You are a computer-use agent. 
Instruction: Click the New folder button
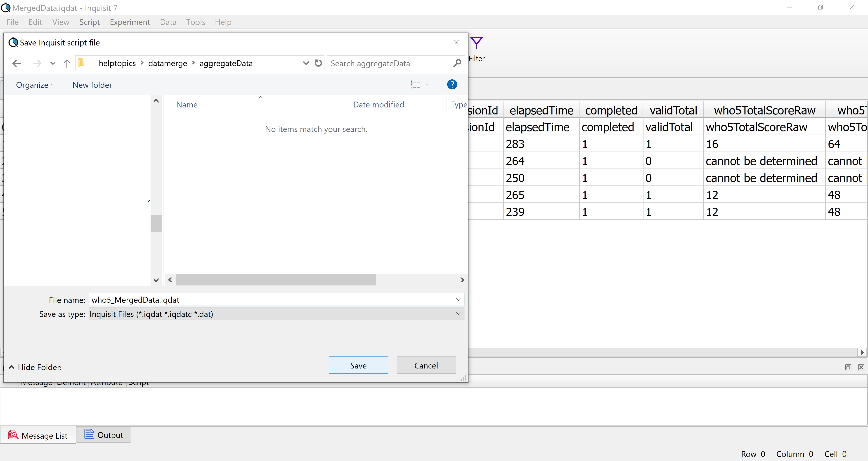tap(92, 85)
